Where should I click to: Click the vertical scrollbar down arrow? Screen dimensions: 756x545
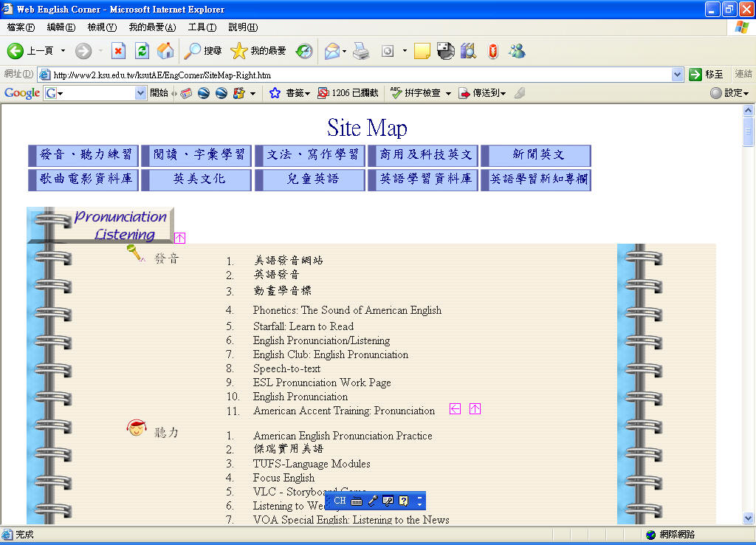coord(748,518)
